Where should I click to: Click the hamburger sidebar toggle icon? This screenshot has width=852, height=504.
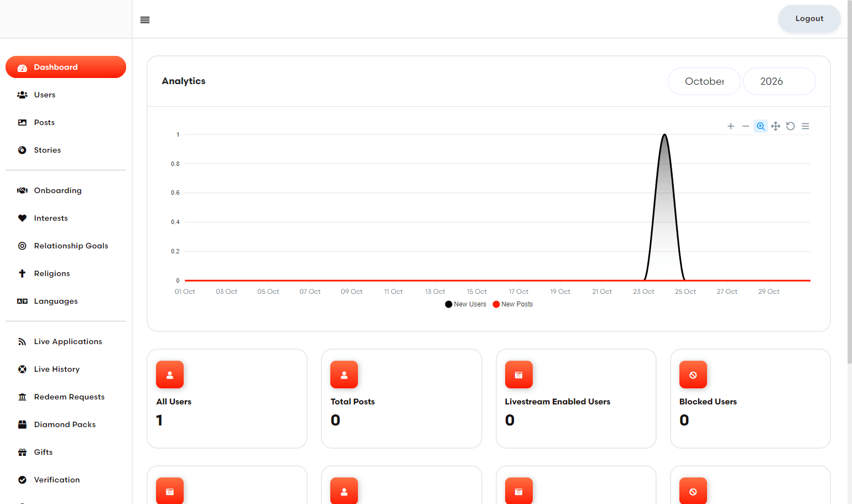click(x=145, y=20)
